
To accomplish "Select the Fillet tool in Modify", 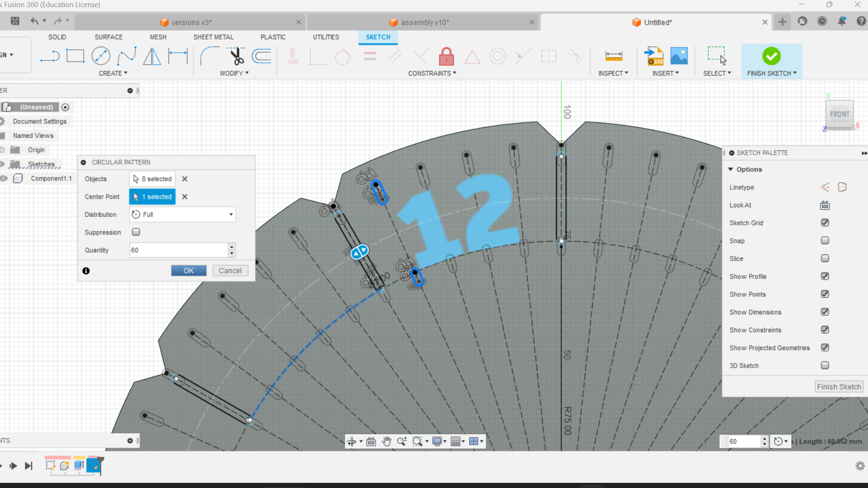I will coord(209,56).
